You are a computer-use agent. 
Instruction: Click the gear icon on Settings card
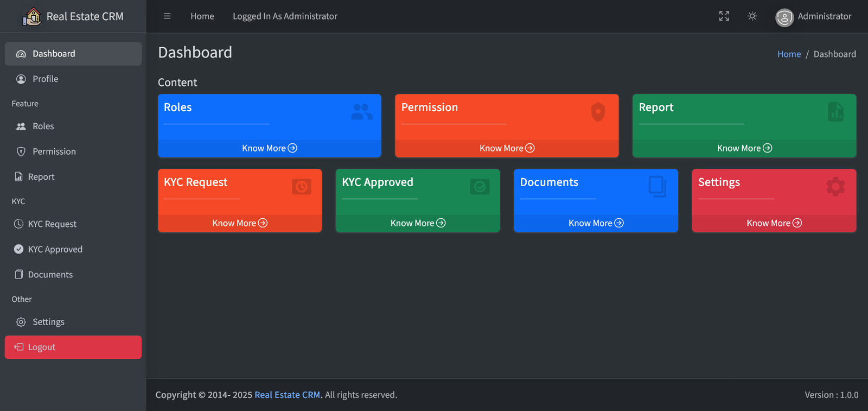tap(835, 187)
